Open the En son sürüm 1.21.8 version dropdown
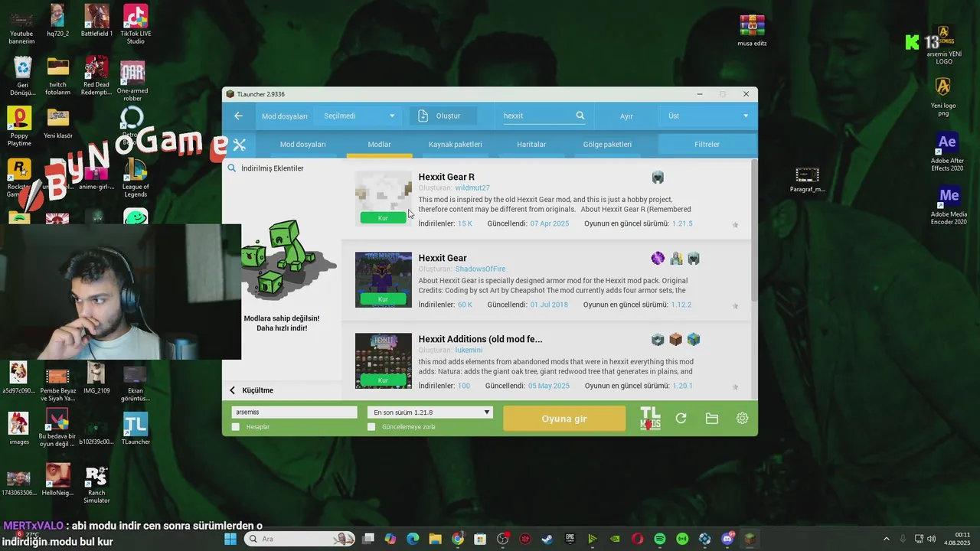The image size is (980, 551). pos(430,412)
